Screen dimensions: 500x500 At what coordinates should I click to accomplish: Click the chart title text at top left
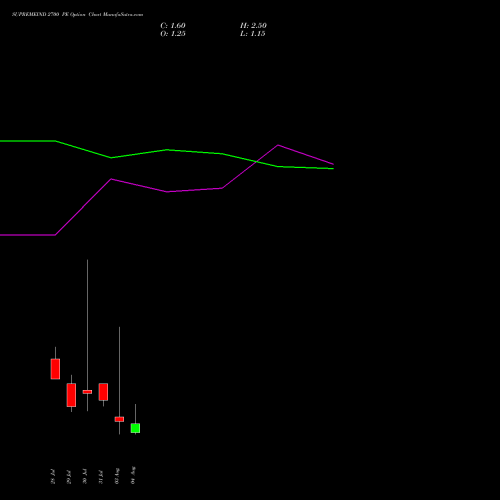[77, 15]
